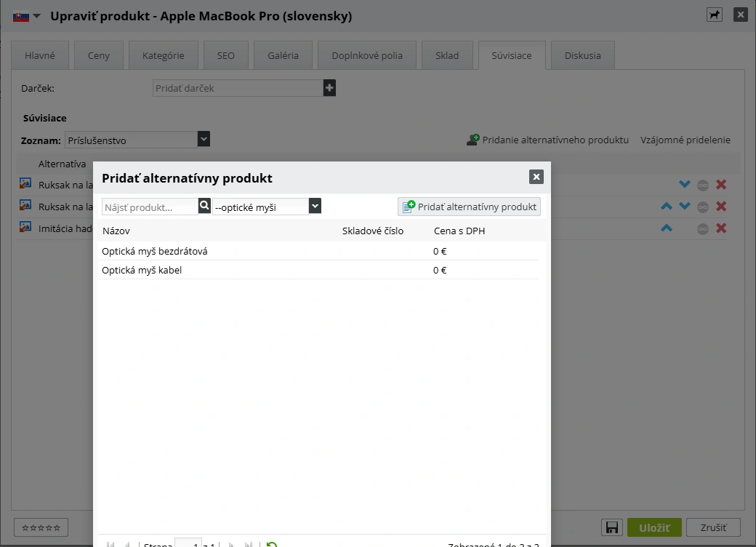Image resolution: width=756 pixels, height=547 pixels.
Task: Delete the second Ruksak row with red X
Action: 721,207
